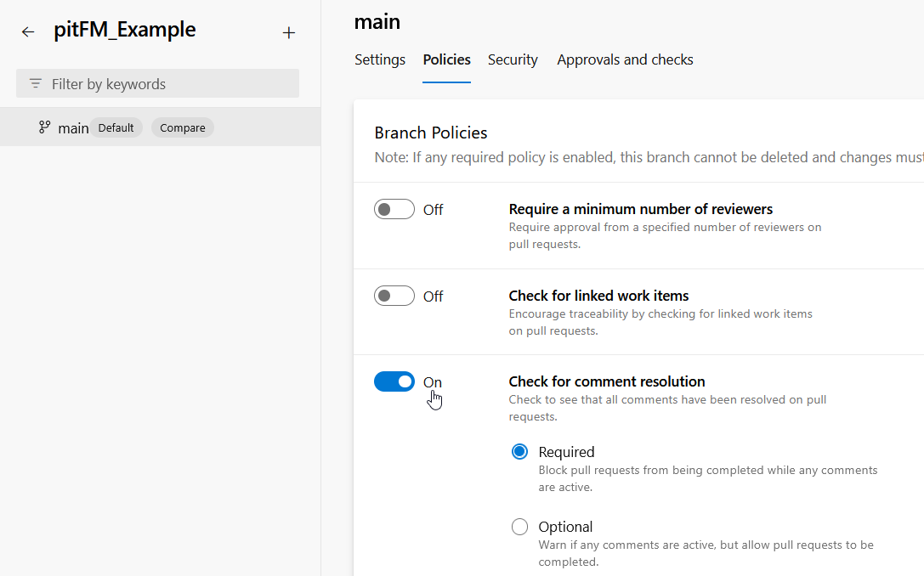Stay on the Policies tab
Image resolution: width=924 pixels, height=576 pixels.
[x=446, y=59]
